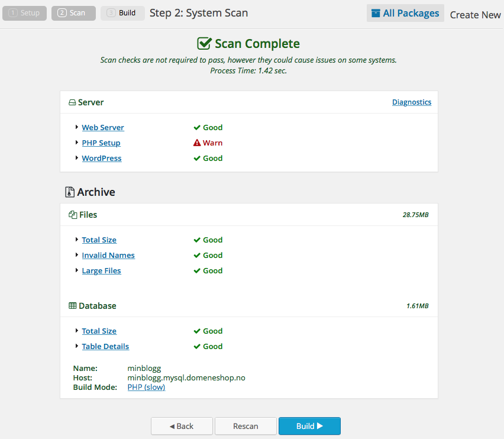Expand the Large Files disclosure arrow
The width and height of the screenshot is (504, 439).
point(76,270)
